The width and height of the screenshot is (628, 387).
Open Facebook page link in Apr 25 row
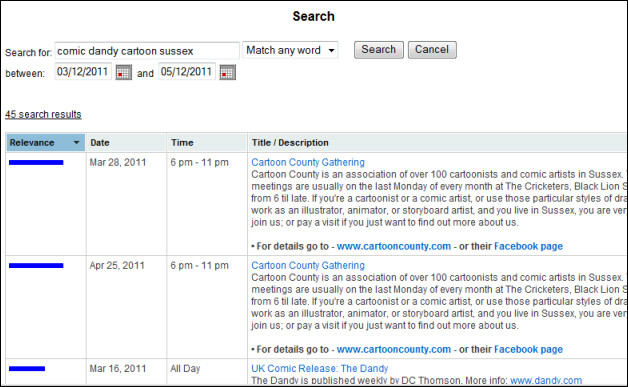[x=528, y=349]
